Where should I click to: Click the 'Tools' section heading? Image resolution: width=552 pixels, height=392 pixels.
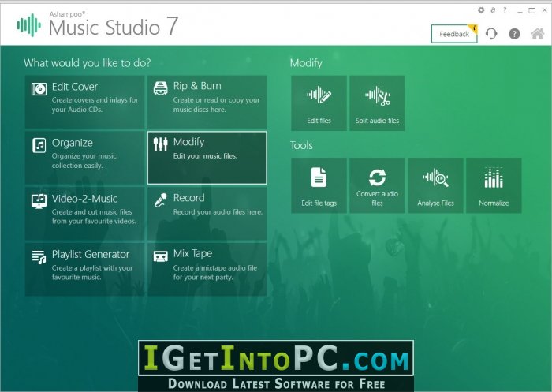(x=301, y=145)
